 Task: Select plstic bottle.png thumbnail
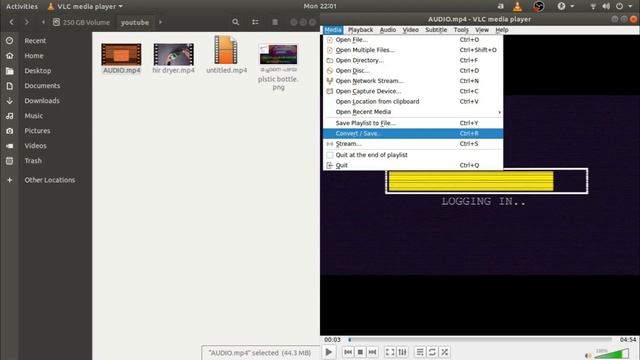(x=278, y=54)
